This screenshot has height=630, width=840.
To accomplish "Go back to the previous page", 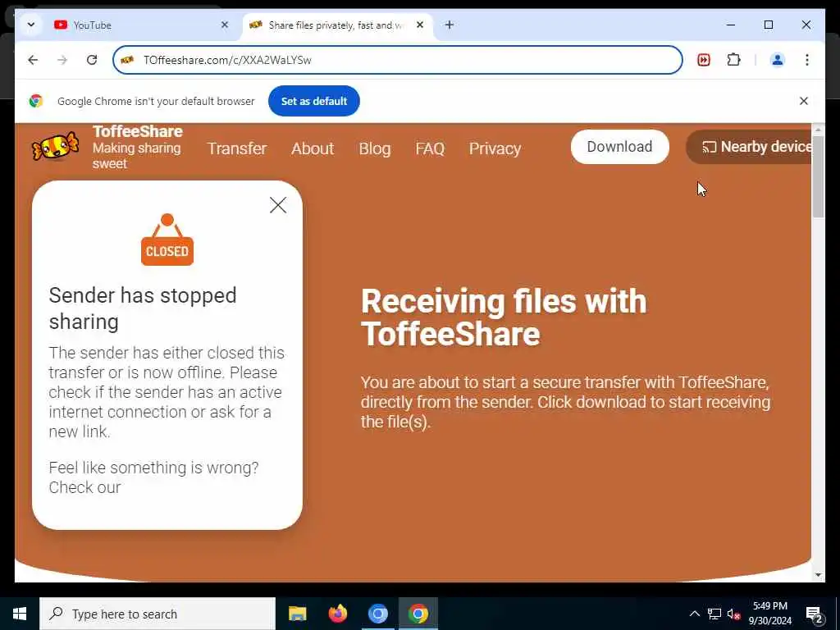I will pos(33,59).
